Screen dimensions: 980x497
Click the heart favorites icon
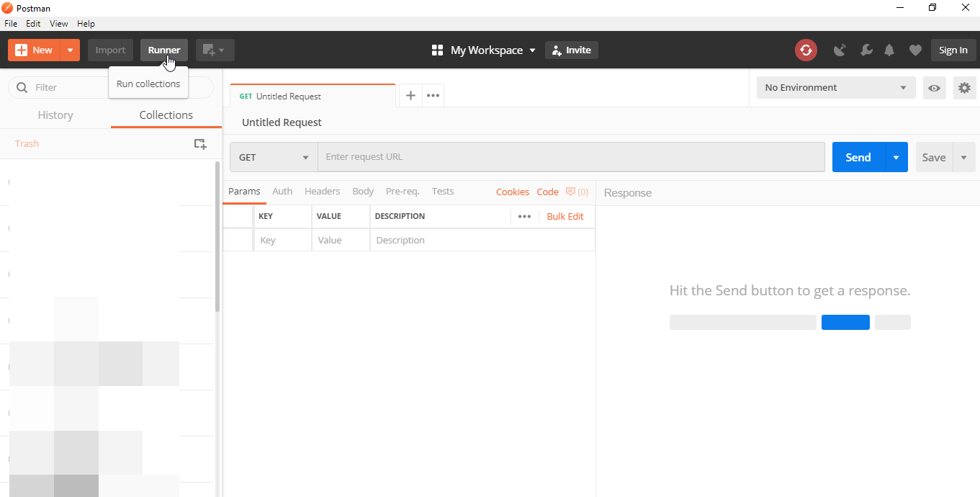click(915, 50)
